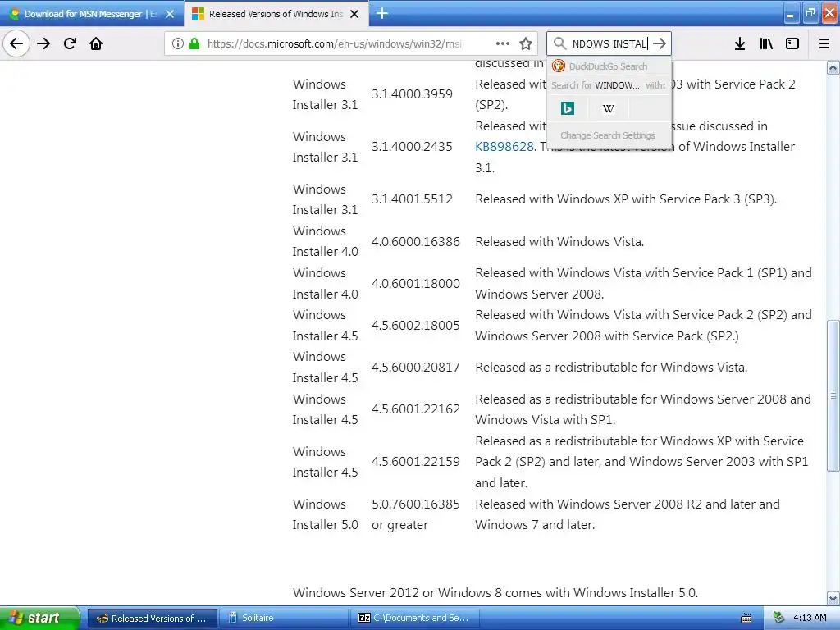Open a new browser tab
This screenshot has width=840, height=630.
pyautogui.click(x=382, y=13)
